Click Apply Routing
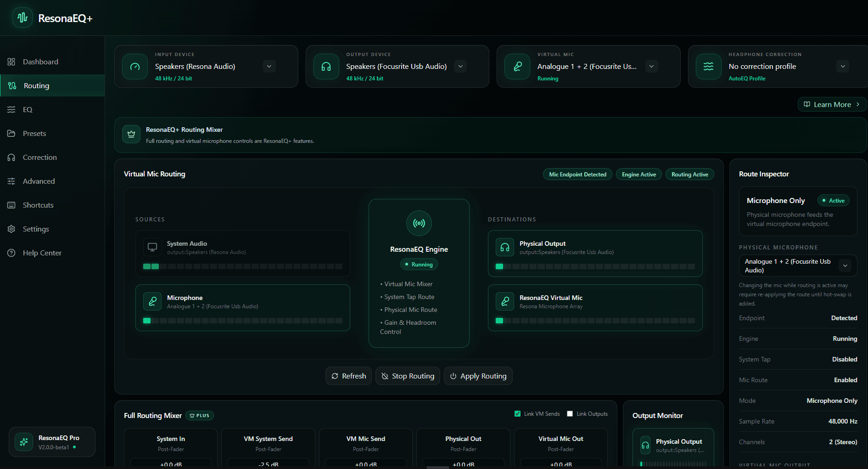Viewport: 868px width, 469px height. pyautogui.click(x=478, y=376)
